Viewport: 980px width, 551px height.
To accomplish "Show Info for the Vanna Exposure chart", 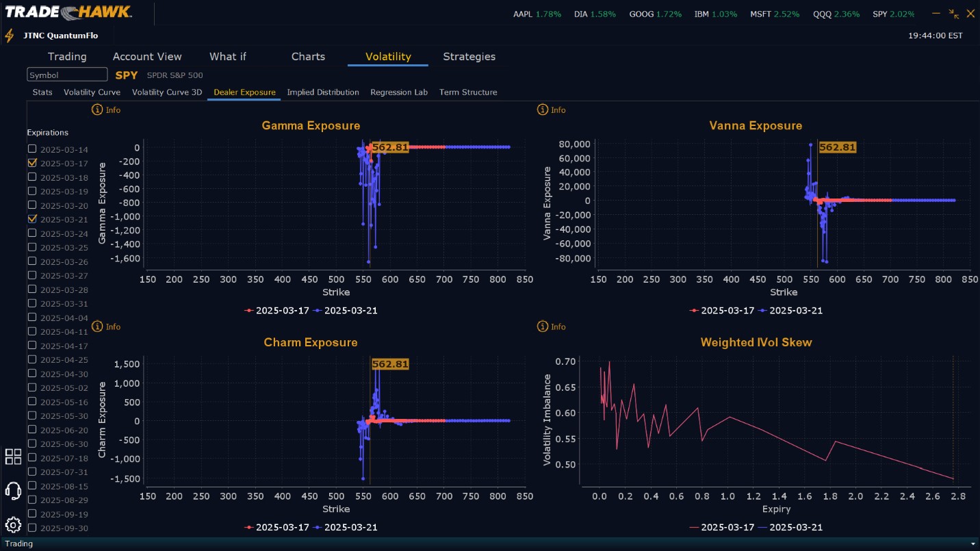I will [552, 110].
